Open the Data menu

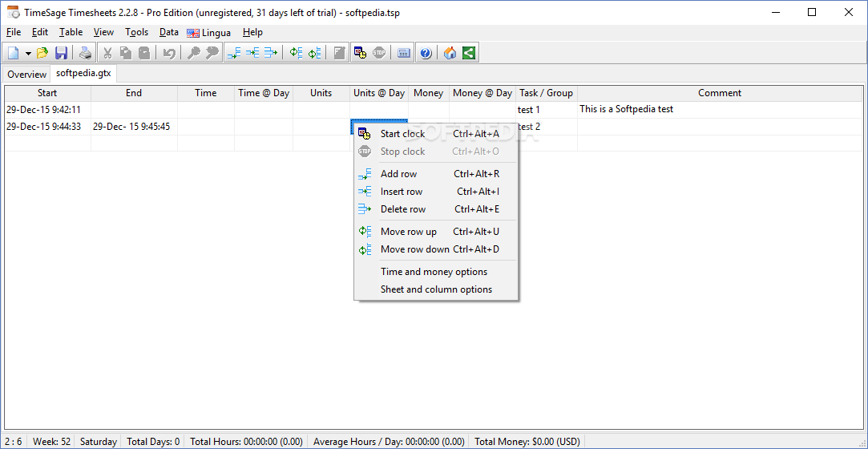(169, 32)
